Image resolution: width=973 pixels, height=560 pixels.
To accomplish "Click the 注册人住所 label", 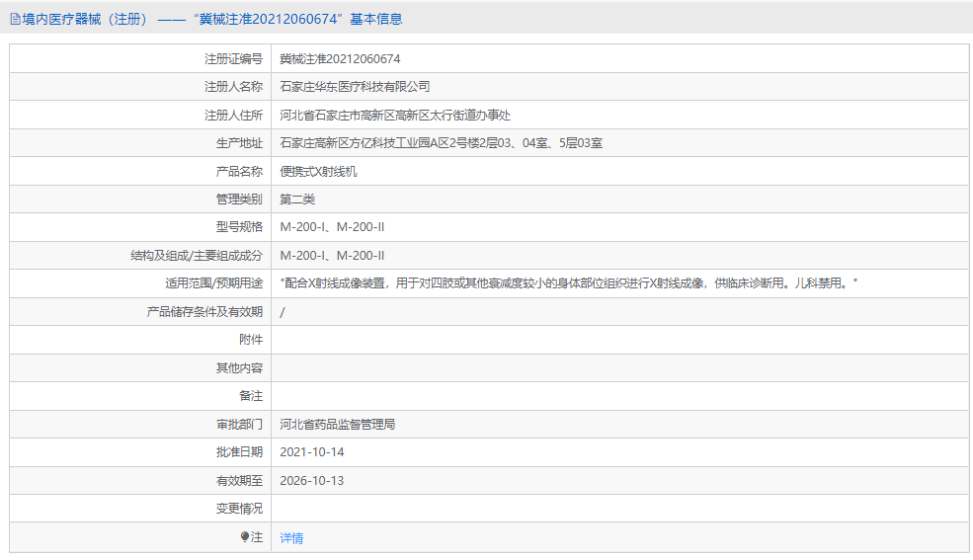I will [233, 116].
